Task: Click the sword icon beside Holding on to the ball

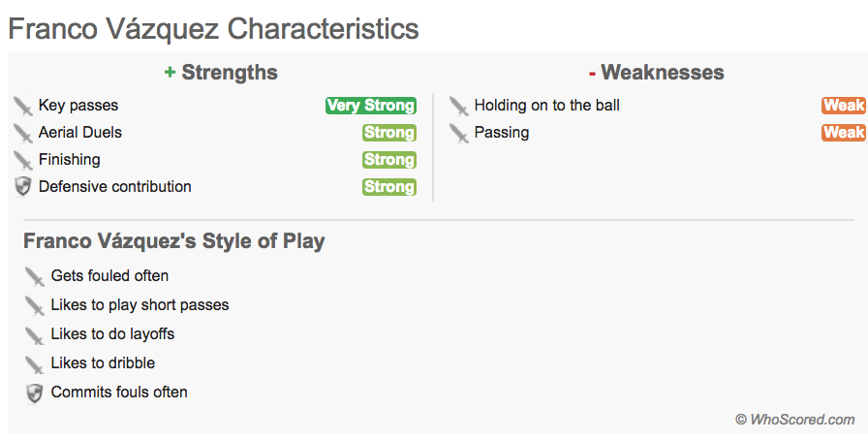Action: click(459, 106)
